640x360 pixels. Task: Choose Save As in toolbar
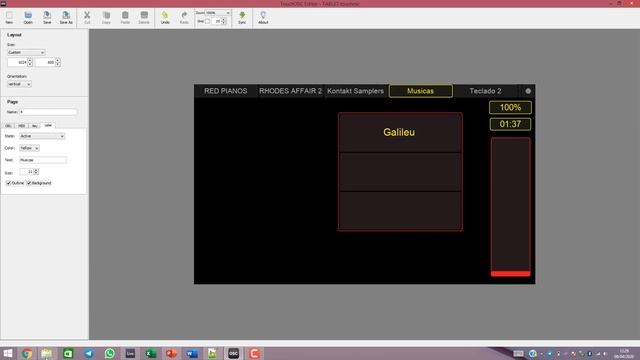click(x=66, y=18)
